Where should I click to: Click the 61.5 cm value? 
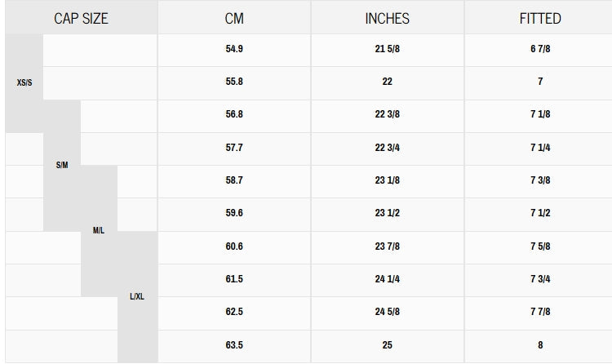click(x=234, y=279)
